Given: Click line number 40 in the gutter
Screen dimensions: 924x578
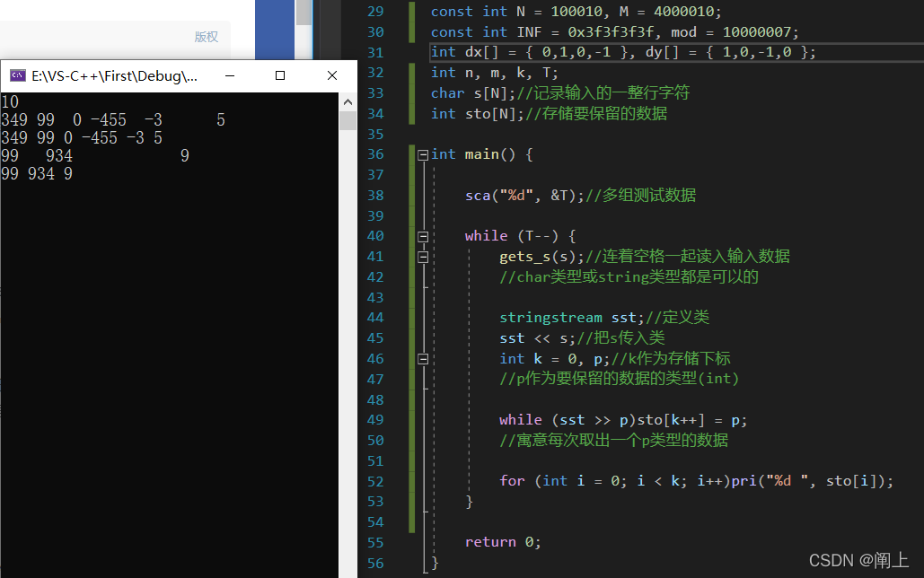Looking at the screenshot, I should [x=375, y=236].
